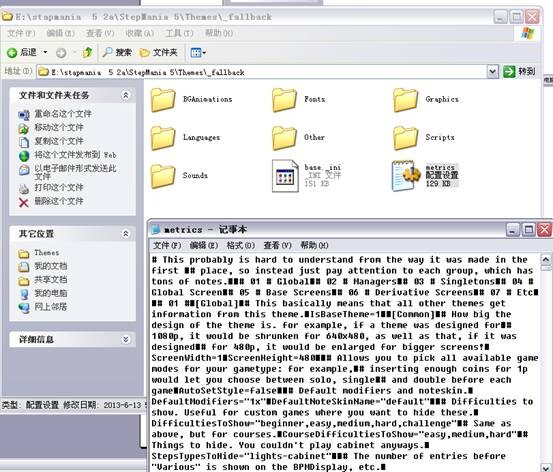This screenshot has height=472, width=553.
Task: Expand the Details panel chevron
Action: [x=126, y=339]
